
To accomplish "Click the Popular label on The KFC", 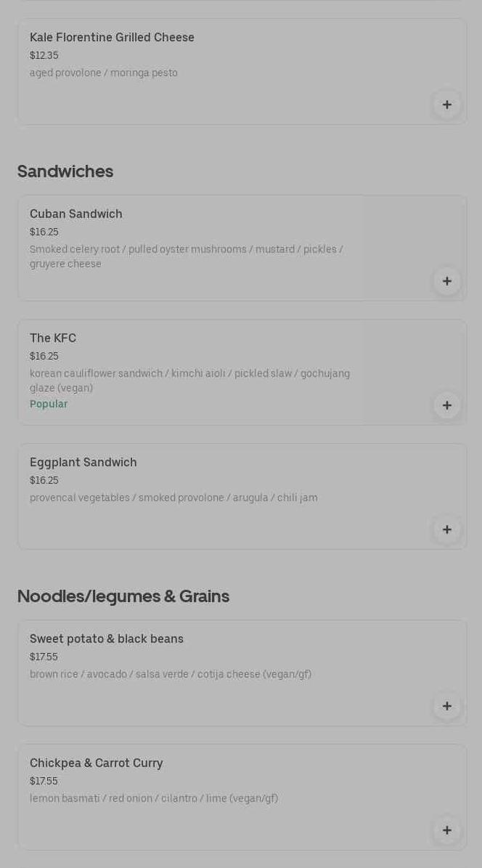I will point(49,404).
